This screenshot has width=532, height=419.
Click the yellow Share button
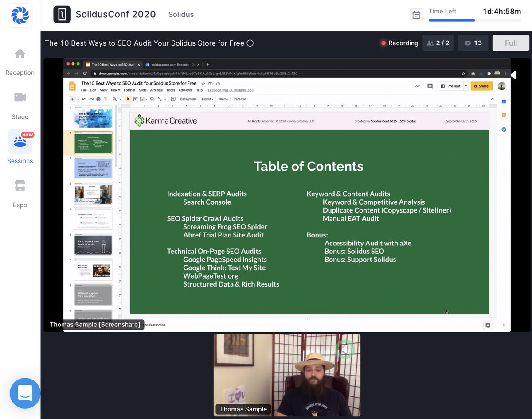coord(481,86)
